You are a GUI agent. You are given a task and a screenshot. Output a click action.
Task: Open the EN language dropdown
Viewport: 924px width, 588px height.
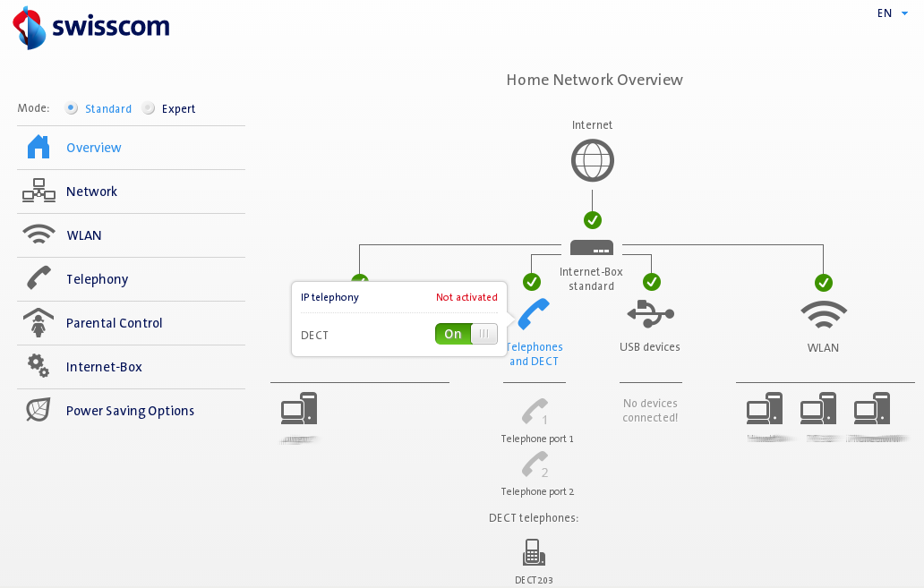(891, 13)
